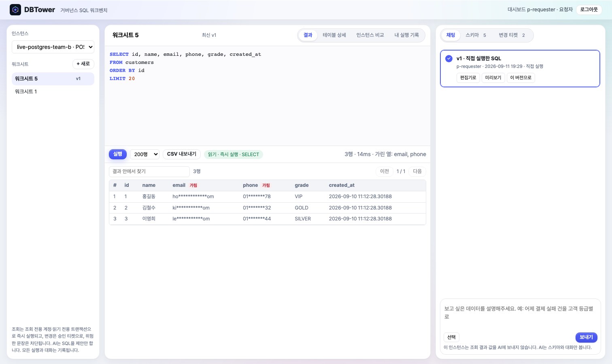Click the DBTower hexagon logo icon

pos(15,10)
